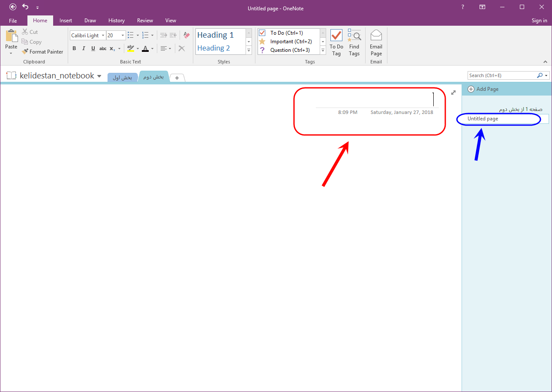Open the File menu

[13, 21]
